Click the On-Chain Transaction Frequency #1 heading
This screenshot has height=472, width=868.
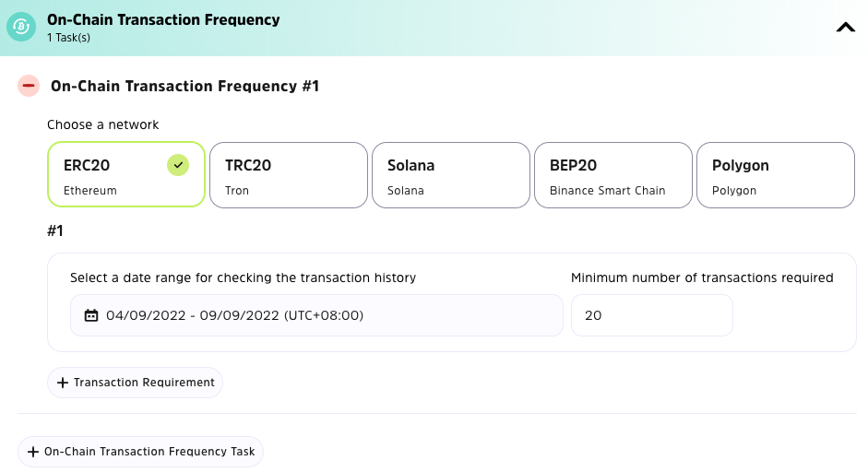click(x=184, y=86)
